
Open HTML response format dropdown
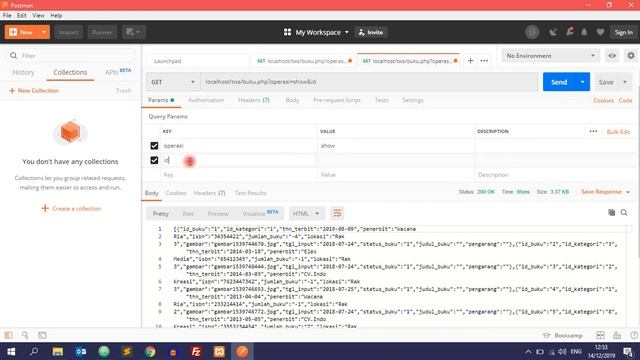(306, 213)
